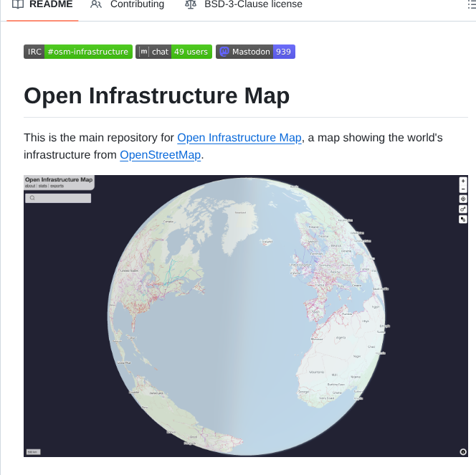The height and width of the screenshot is (475, 476).
Task: Open the BSD-3-Clause license tab
Action: 244,5
